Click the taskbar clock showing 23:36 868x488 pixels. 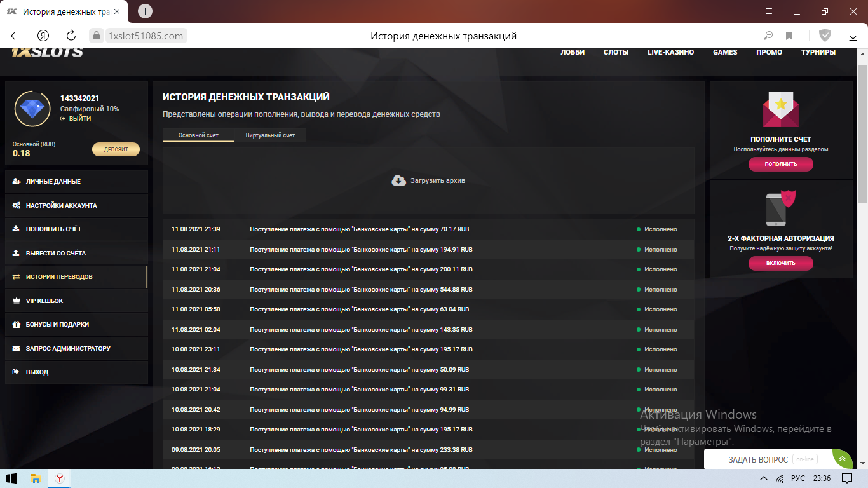tap(822, 478)
